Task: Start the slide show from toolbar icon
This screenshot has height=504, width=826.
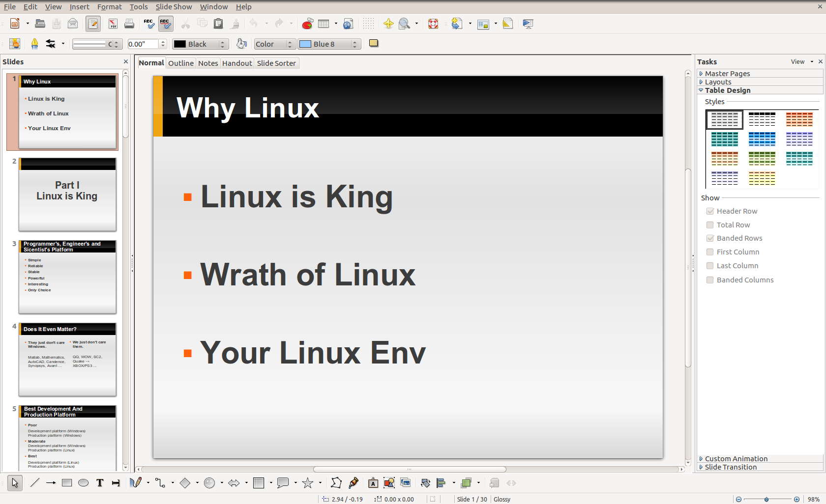Action: pyautogui.click(x=528, y=24)
